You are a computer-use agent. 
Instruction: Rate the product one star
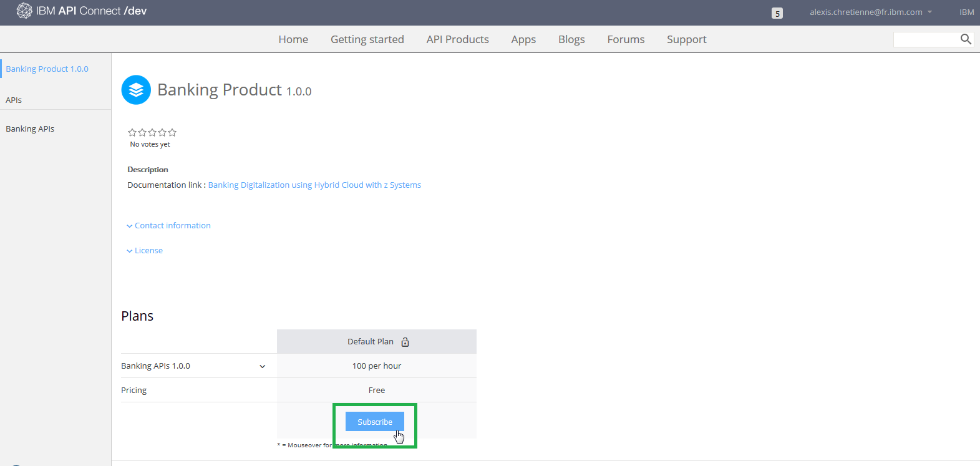point(132,132)
